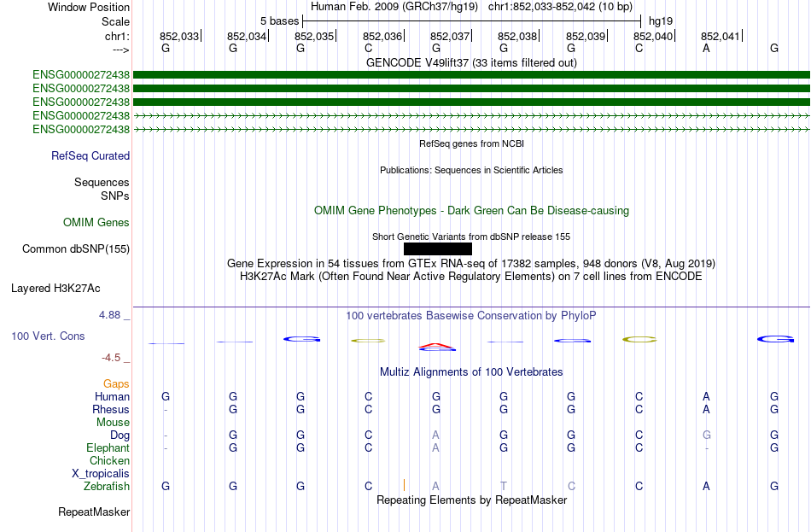Screen dimensions: 811x532
Task: Click the RepeatMasker track label
Action: 94,512
